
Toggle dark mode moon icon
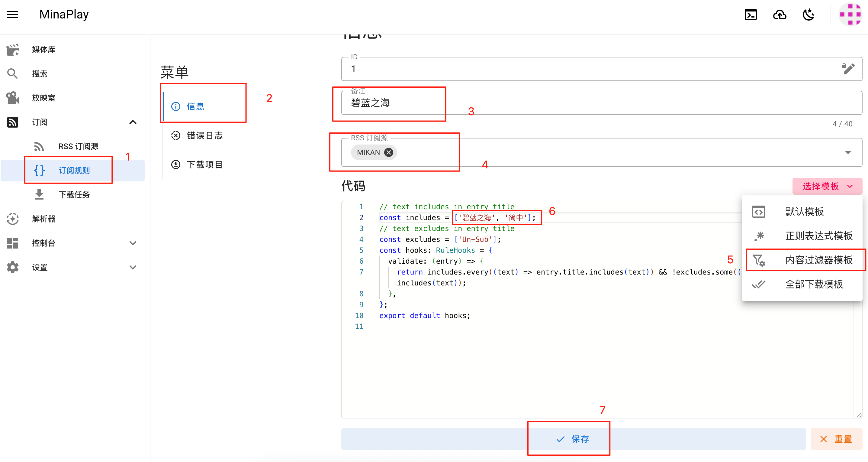click(x=809, y=15)
